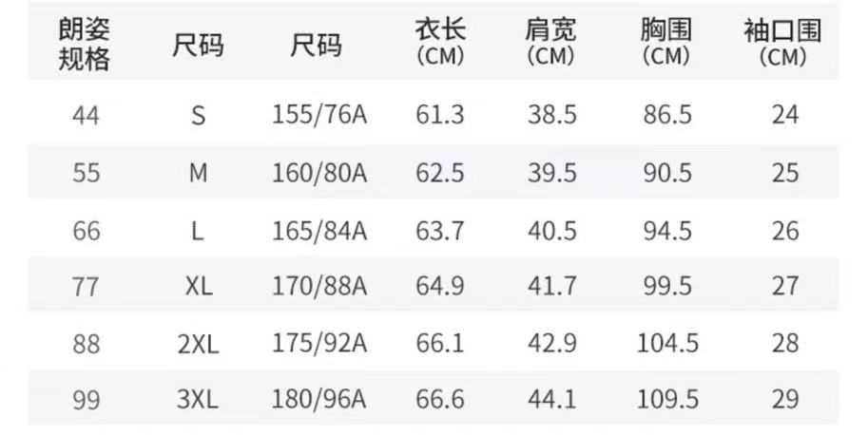
Task: Click the 朗姿 spec number 77
Action: [86, 287]
